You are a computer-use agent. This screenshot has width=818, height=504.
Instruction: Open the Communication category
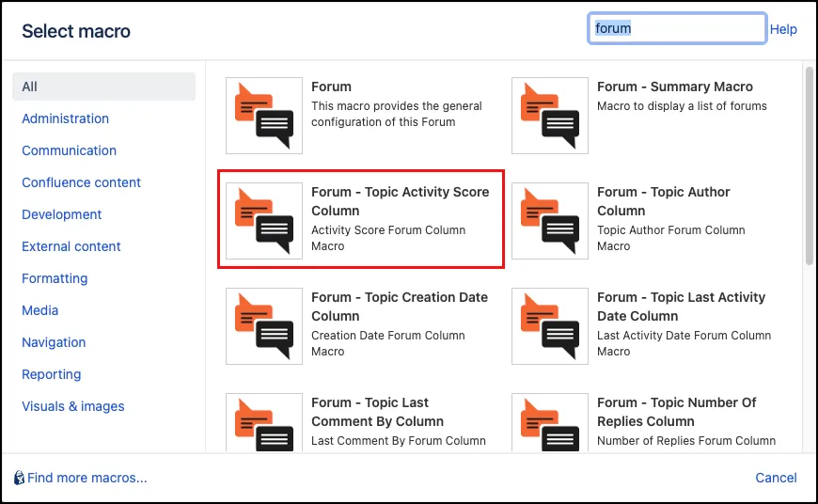point(69,150)
